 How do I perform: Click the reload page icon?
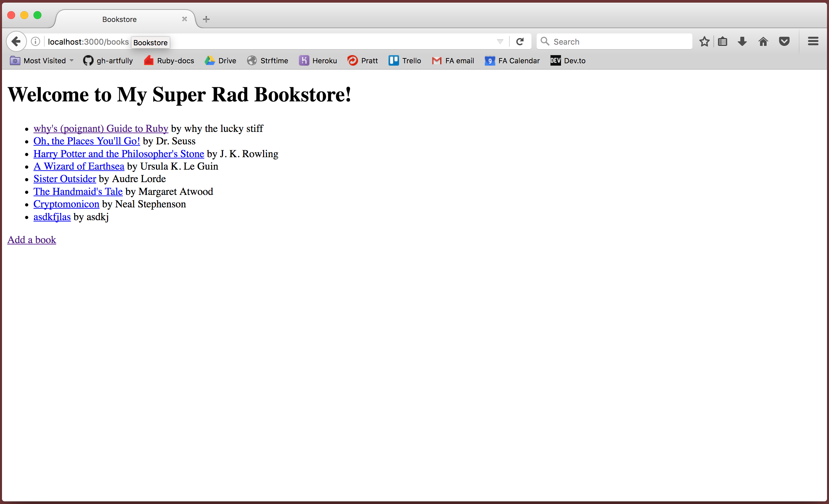tap(520, 41)
